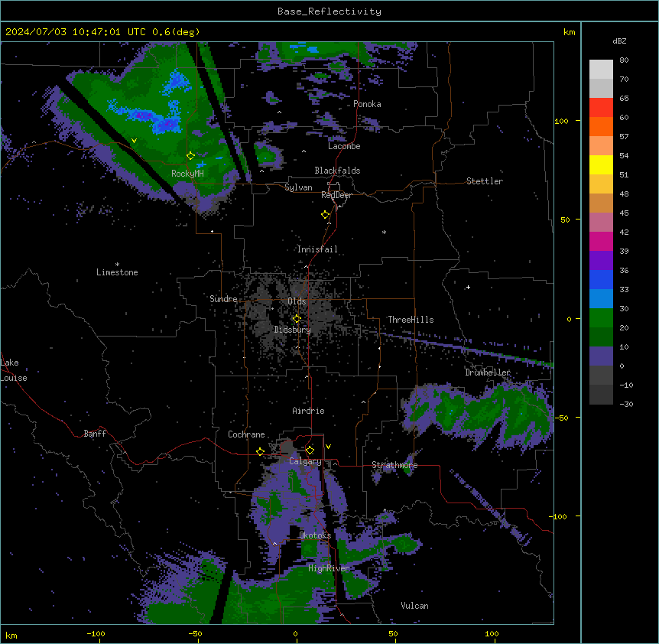Click the white plus marker north of ThreeHills

click(468, 287)
